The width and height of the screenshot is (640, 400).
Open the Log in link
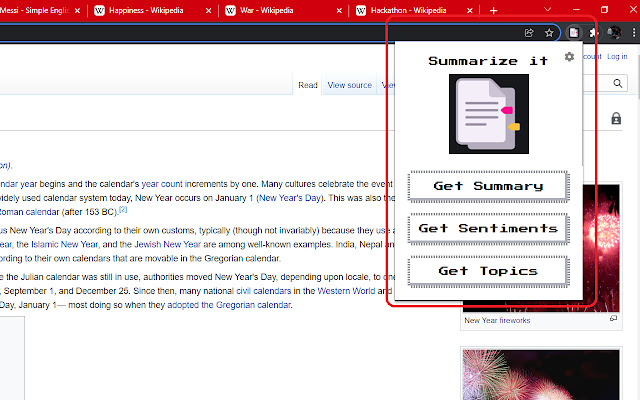617,56
